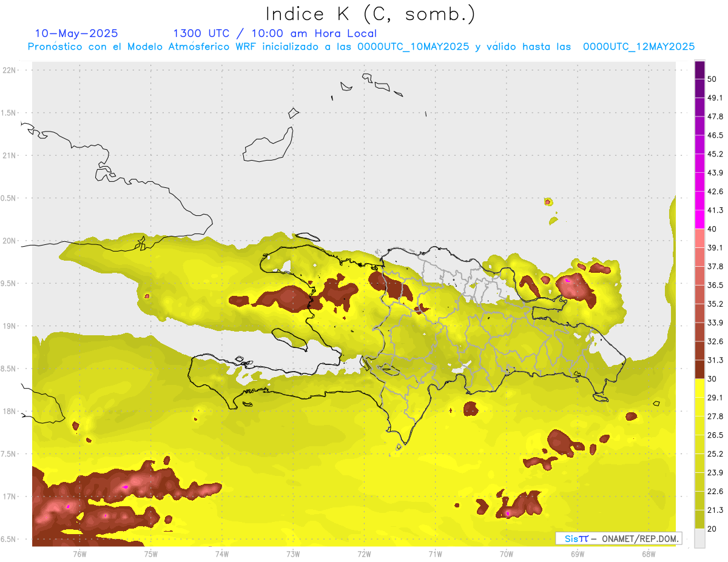
Task: Click the "70W" longitude label
Action: pos(507,554)
